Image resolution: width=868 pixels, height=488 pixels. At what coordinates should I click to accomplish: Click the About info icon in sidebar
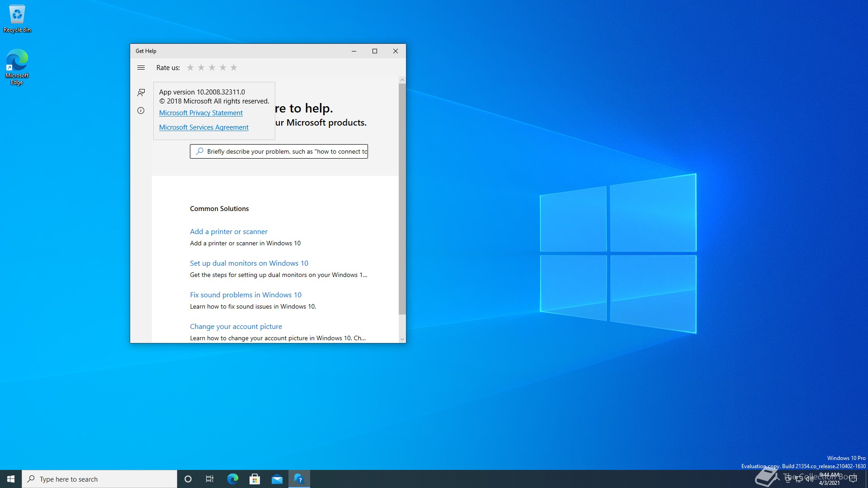pyautogui.click(x=141, y=111)
